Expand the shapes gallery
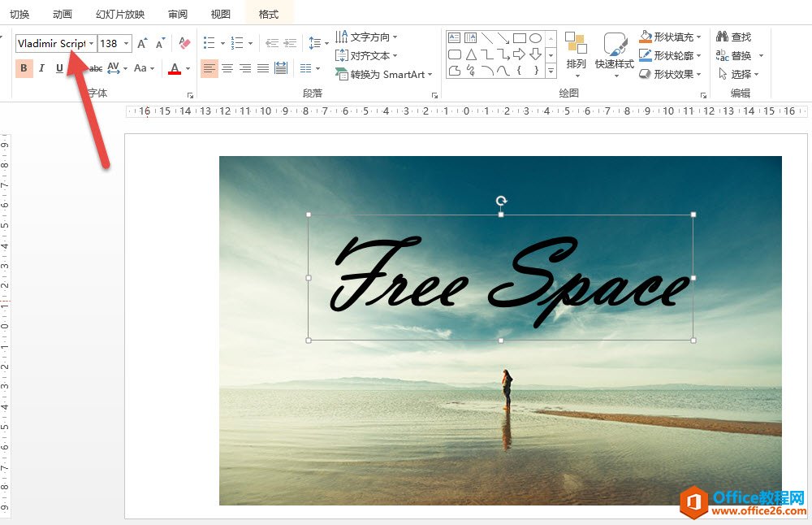Viewport: 812px width, 525px height. pyautogui.click(x=551, y=71)
